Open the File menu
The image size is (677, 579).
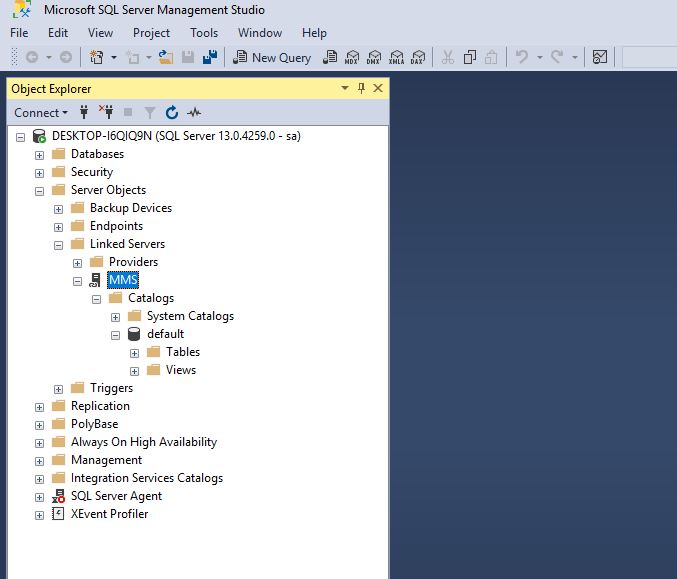pos(19,33)
